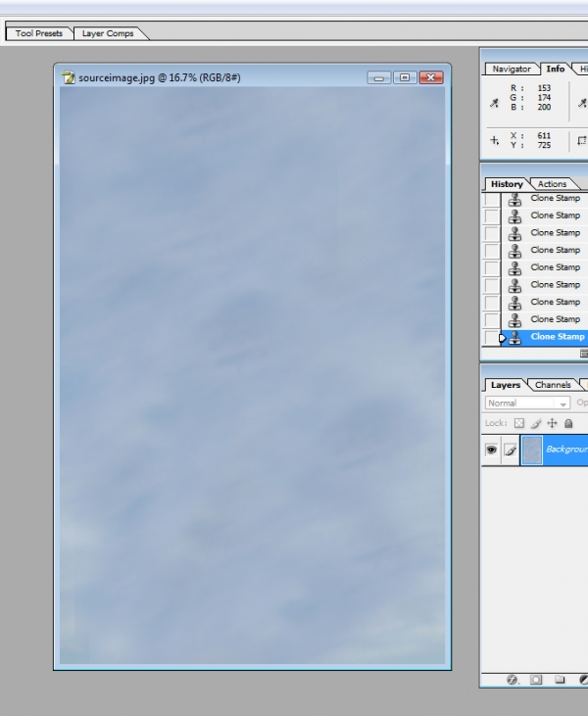Screen dimensions: 588x716
Task: Select the Background layer name
Action: [x=566, y=450]
